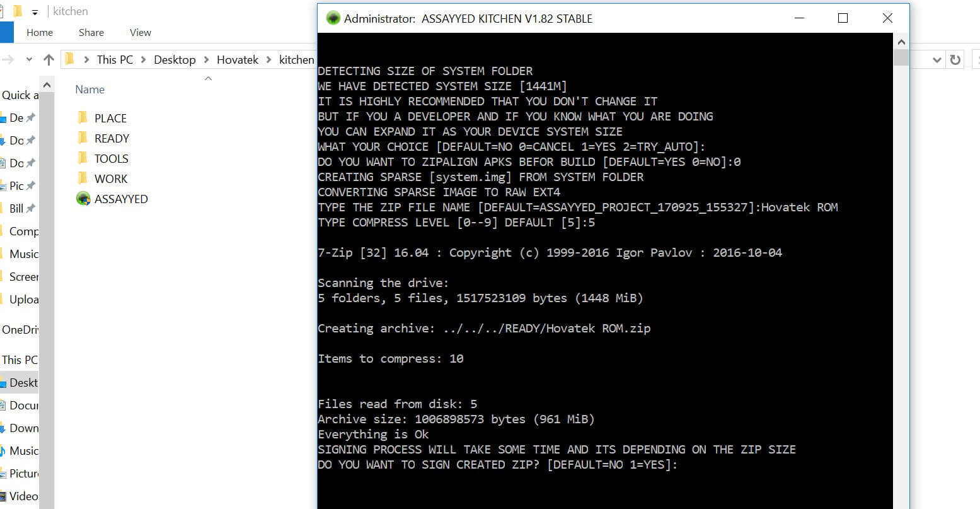Open the PLACE folder

coord(110,118)
